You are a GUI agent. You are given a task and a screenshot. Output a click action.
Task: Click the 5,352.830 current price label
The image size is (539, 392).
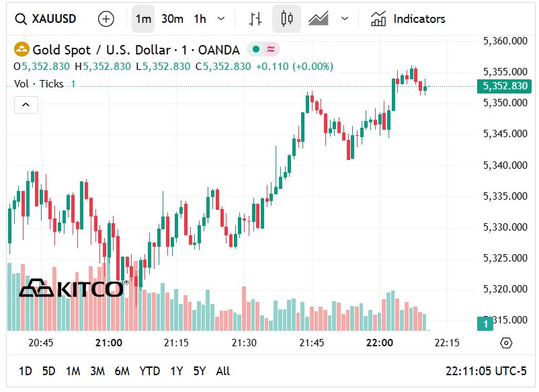(504, 86)
